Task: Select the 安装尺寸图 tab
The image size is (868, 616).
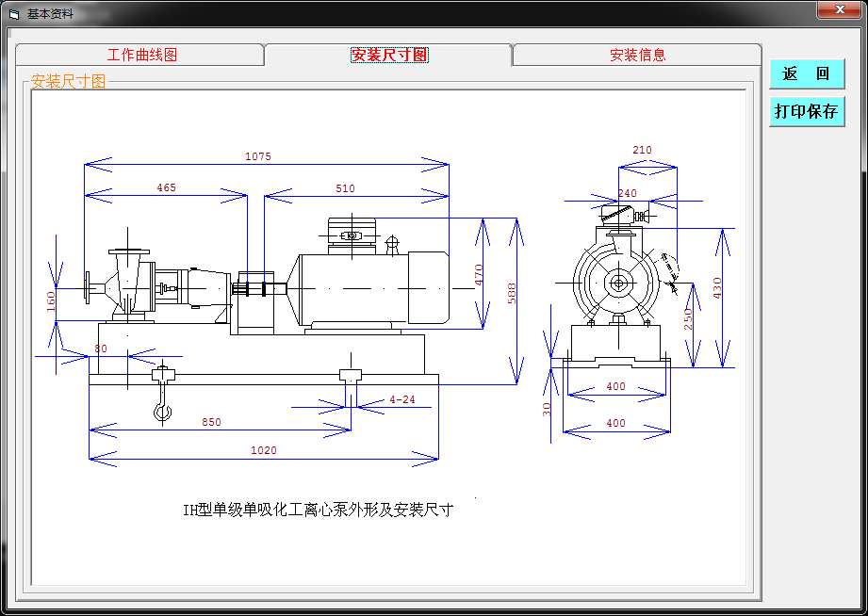Action: (x=389, y=55)
